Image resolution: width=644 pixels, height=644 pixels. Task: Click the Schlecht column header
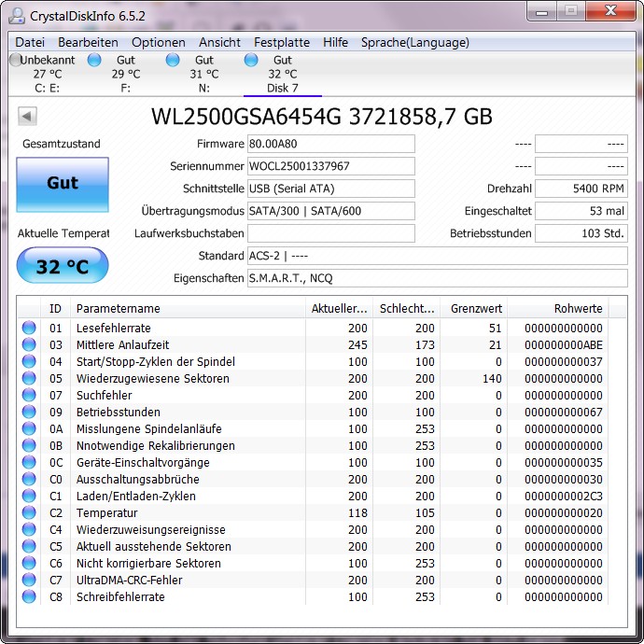tap(407, 308)
